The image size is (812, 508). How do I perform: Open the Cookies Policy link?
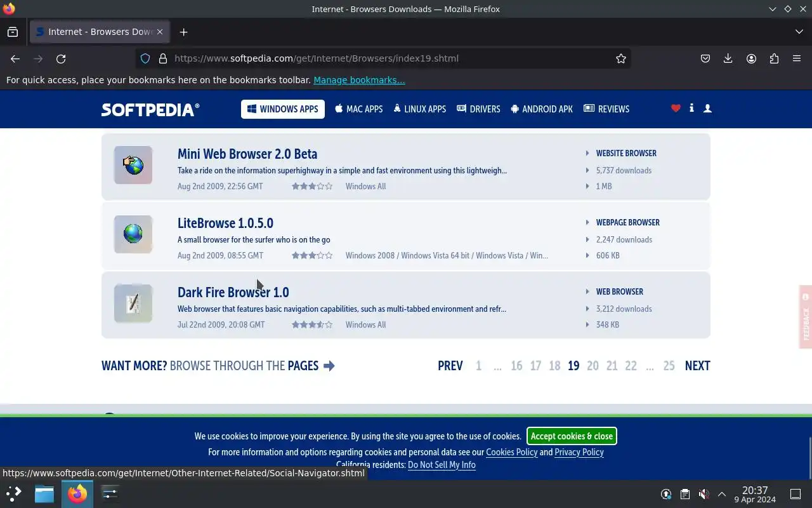pyautogui.click(x=511, y=452)
